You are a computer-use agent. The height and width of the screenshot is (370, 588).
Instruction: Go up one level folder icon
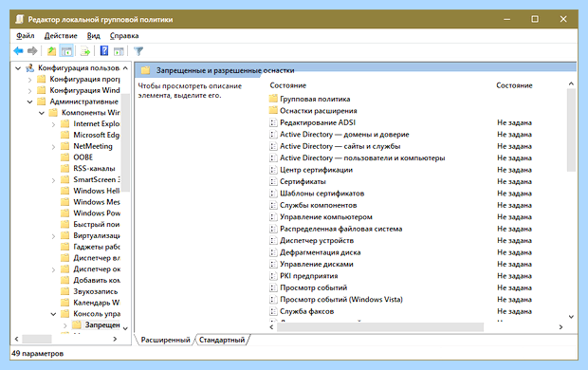(51, 51)
